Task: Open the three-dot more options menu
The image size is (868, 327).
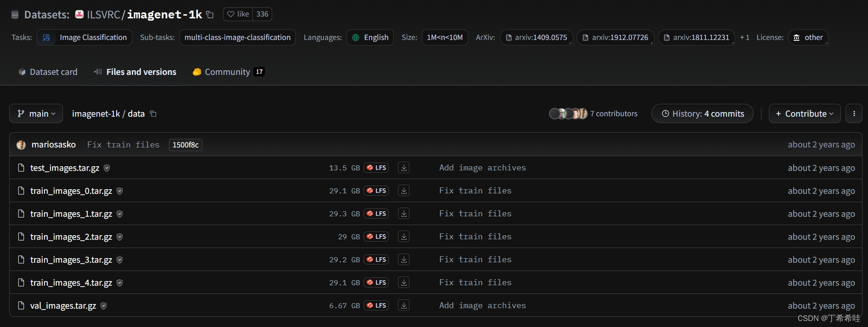Action: click(x=854, y=113)
